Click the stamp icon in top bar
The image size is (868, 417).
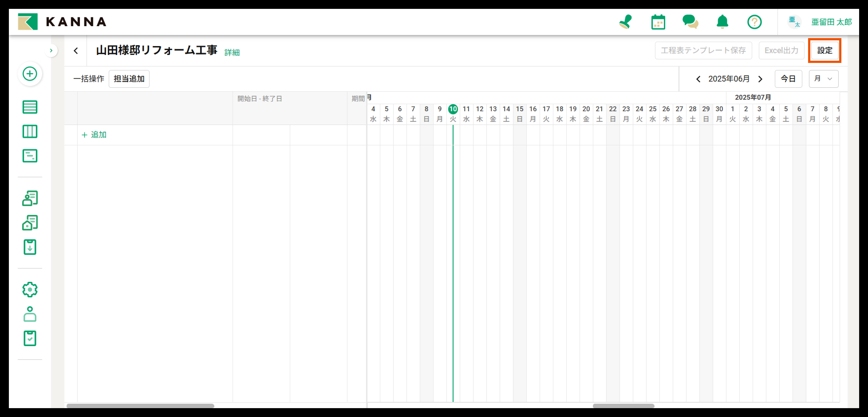(x=626, y=22)
